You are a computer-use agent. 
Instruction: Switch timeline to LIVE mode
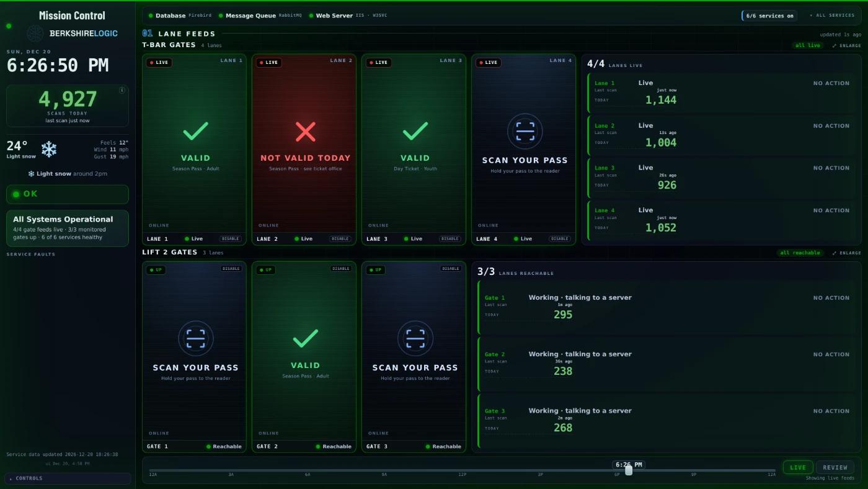(x=798, y=467)
